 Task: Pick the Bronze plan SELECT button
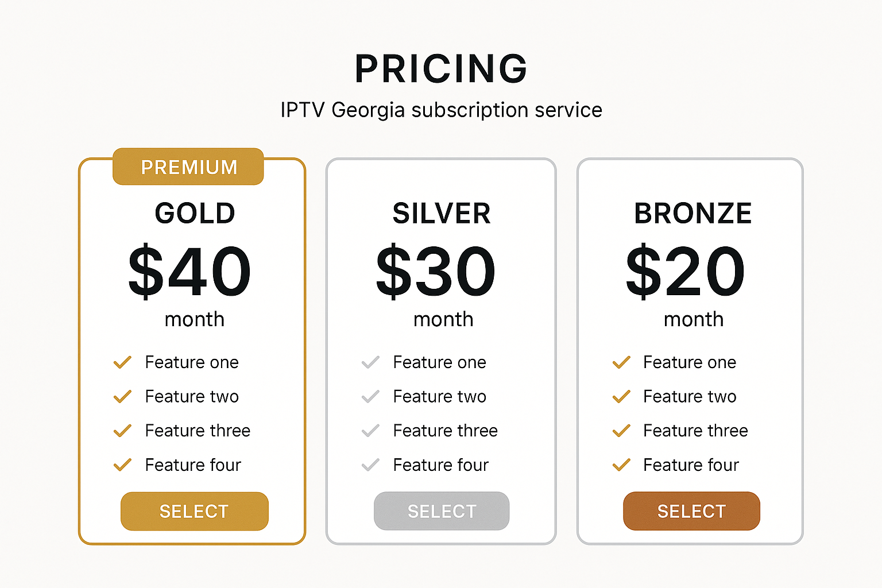point(691,511)
